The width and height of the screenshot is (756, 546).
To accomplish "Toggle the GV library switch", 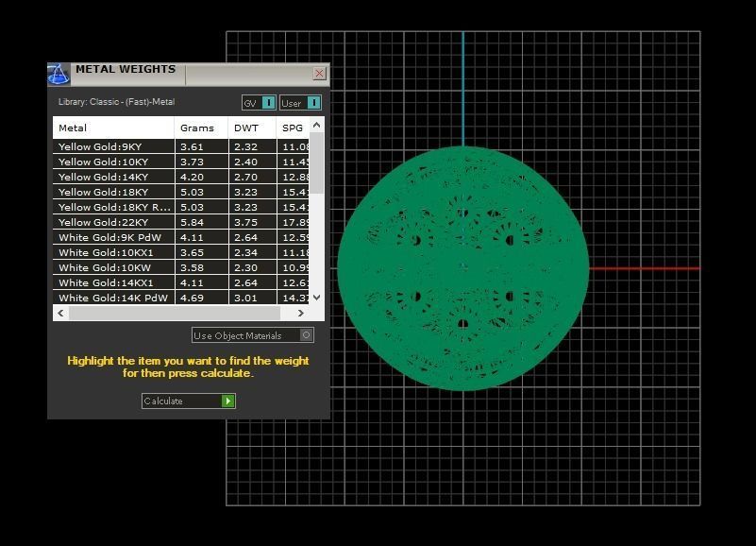I will 259,103.
